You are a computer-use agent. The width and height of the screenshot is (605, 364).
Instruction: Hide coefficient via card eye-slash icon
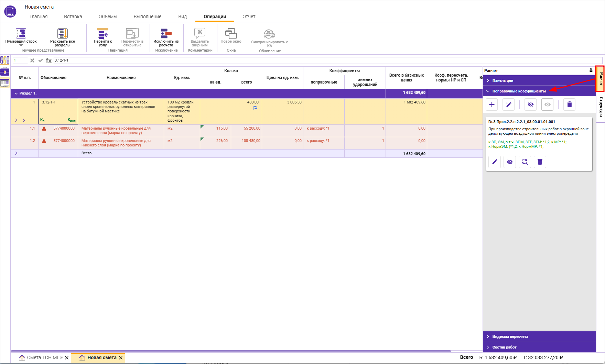510,162
